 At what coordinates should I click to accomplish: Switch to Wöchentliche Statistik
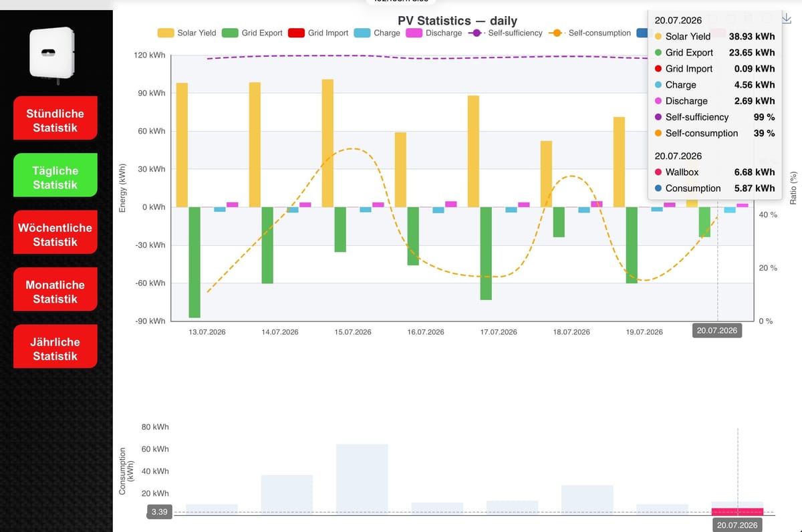55,235
